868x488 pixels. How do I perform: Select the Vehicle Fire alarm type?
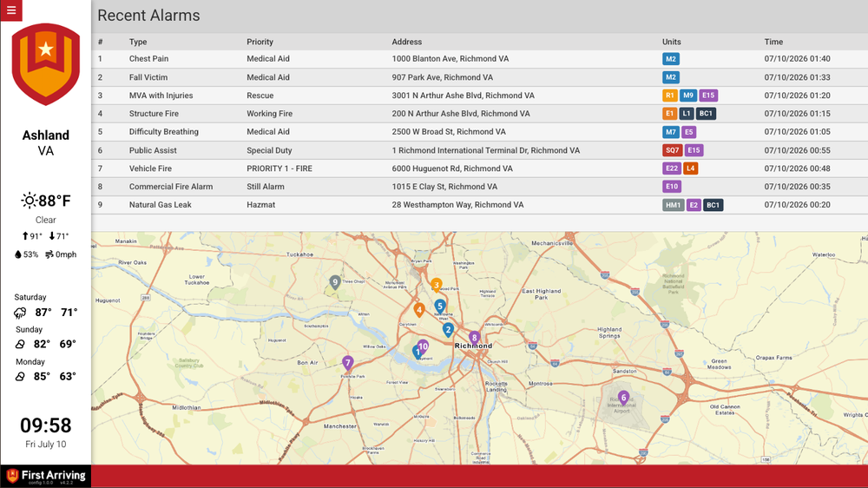click(150, 168)
